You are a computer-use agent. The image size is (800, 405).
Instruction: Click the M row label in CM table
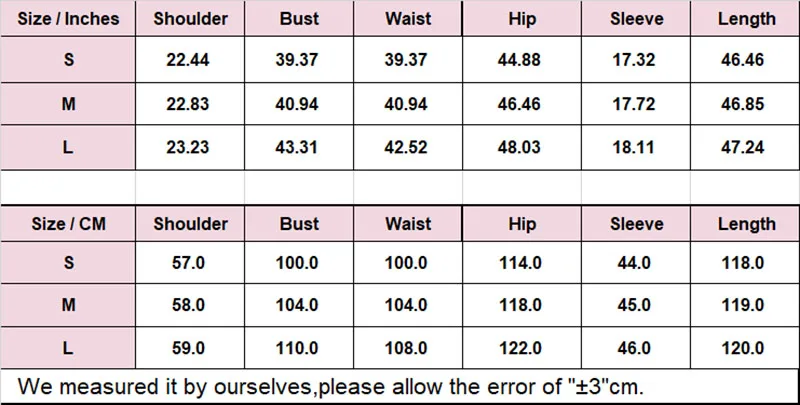click(x=68, y=305)
